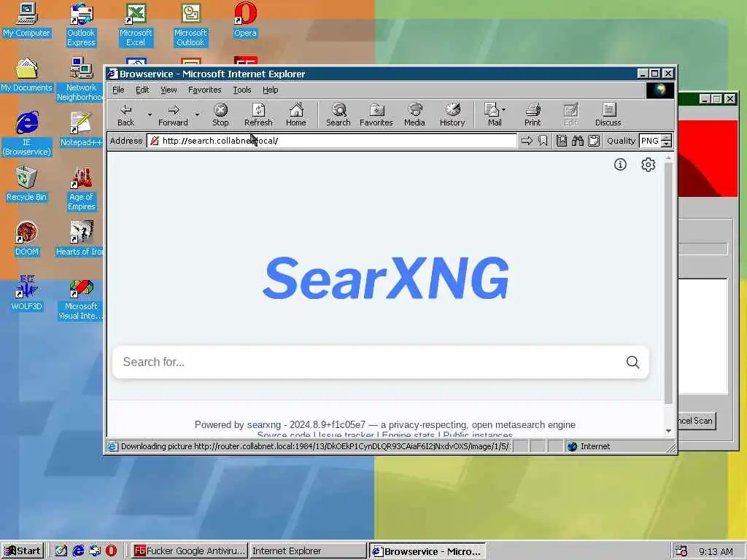The width and height of the screenshot is (747, 560).
Task: Select the Age of Empires shortcut
Action: point(81,189)
